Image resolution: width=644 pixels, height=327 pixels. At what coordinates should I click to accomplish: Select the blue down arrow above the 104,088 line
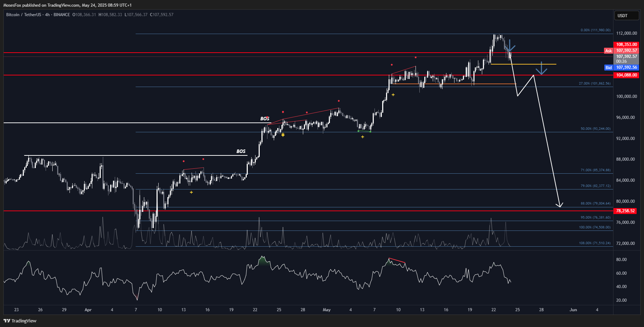point(542,68)
